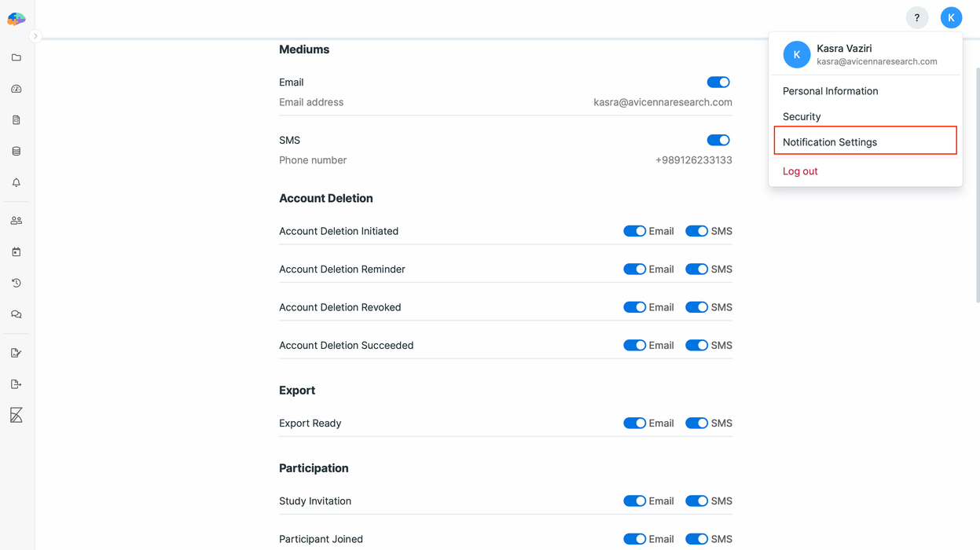
Task: Turn off the SMS medium toggle
Action: click(x=718, y=140)
